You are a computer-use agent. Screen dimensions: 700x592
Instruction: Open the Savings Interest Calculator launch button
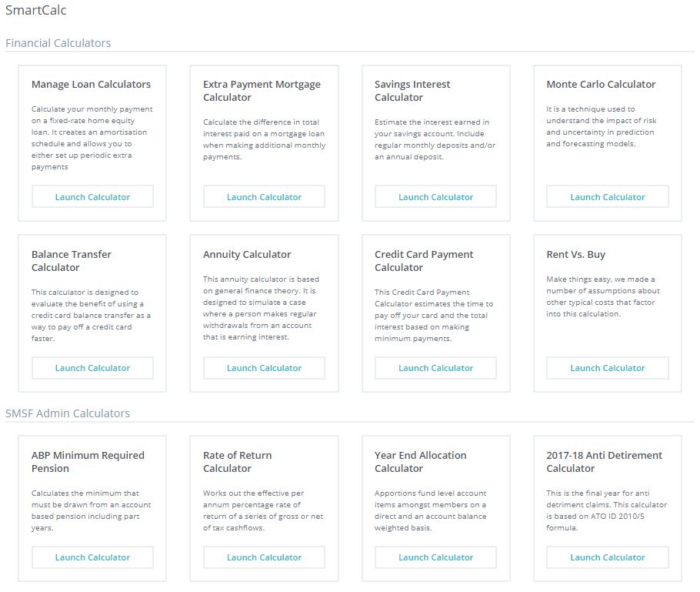(435, 197)
